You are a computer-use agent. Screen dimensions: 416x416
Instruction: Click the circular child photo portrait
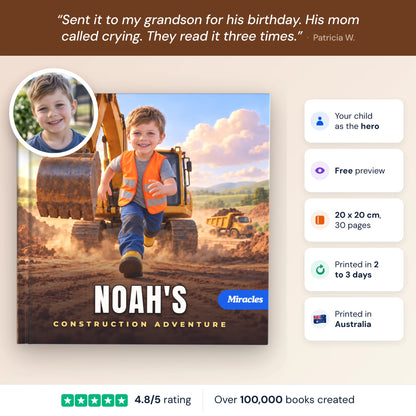[x=54, y=113]
